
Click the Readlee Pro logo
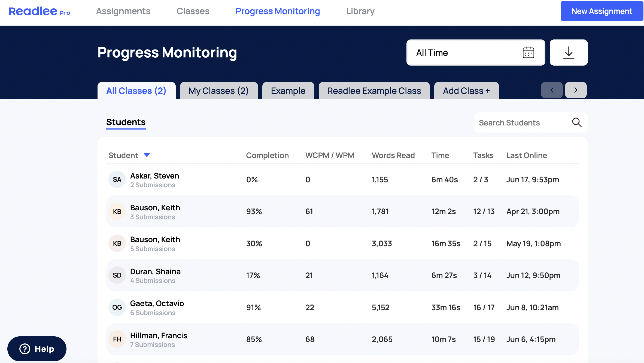coord(40,11)
